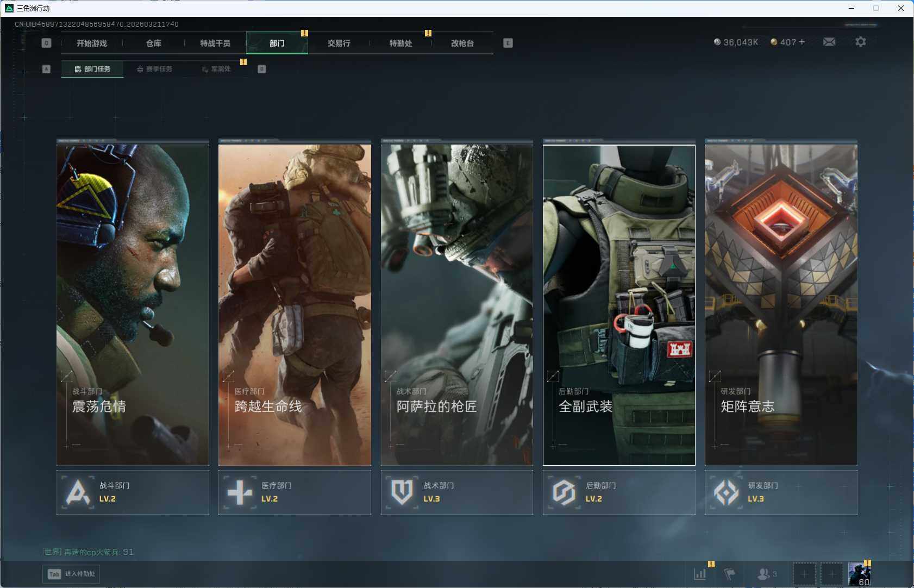Image resolution: width=914 pixels, height=588 pixels.
Task: Open the 震荡危情 mission card
Action: (x=133, y=304)
